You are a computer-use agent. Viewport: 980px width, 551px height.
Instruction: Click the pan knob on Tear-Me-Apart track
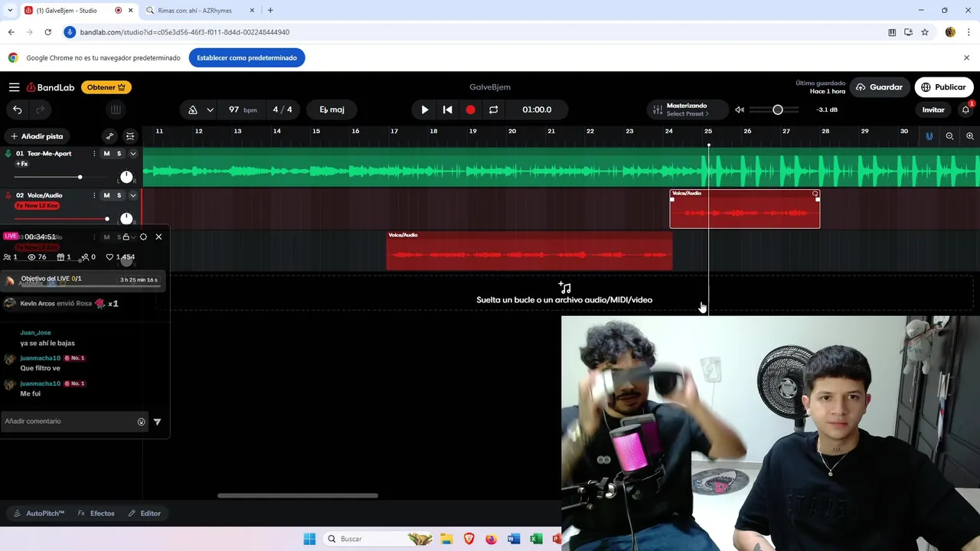point(126,177)
